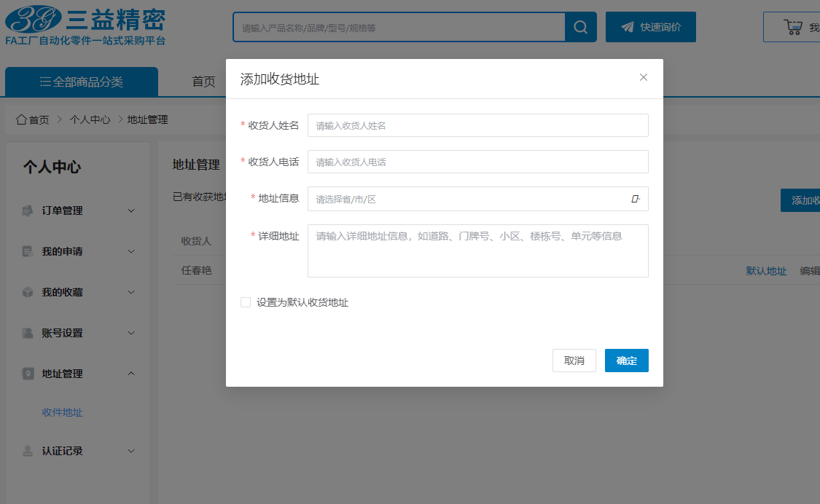The image size is (820, 504).
Task: Open the 请选择省/市/区 region dropdown
Action: pos(478,199)
